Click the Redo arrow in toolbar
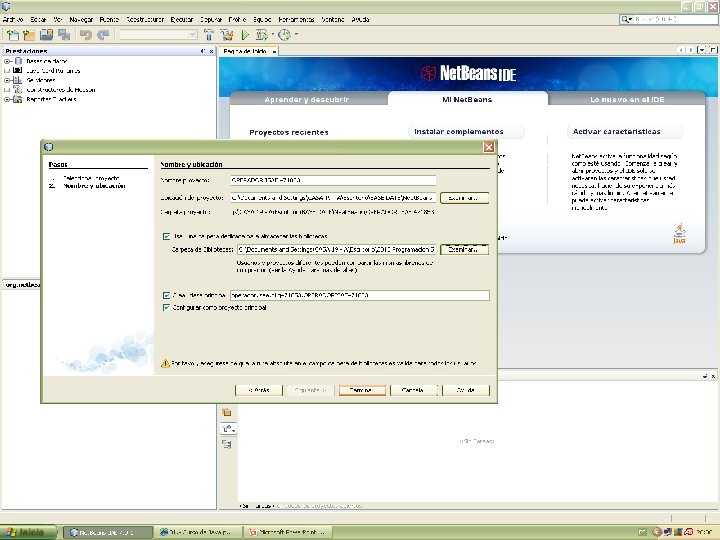 pyautogui.click(x=103, y=34)
